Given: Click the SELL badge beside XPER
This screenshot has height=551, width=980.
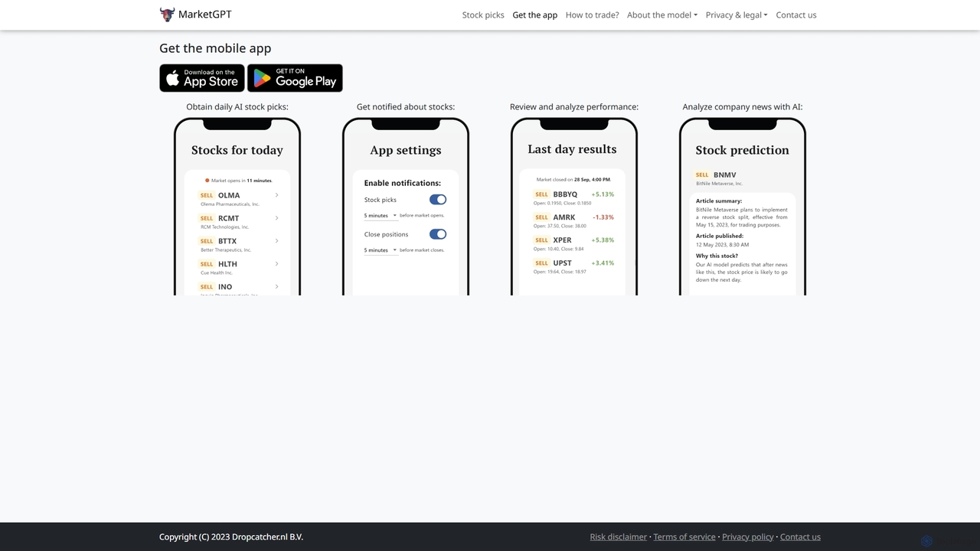Looking at the screenshot, I should point(541,240).
